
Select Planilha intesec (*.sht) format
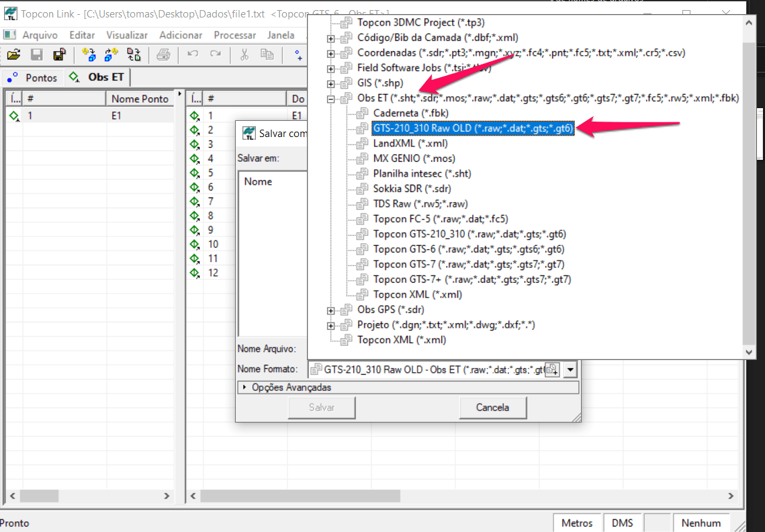[422, 174]
